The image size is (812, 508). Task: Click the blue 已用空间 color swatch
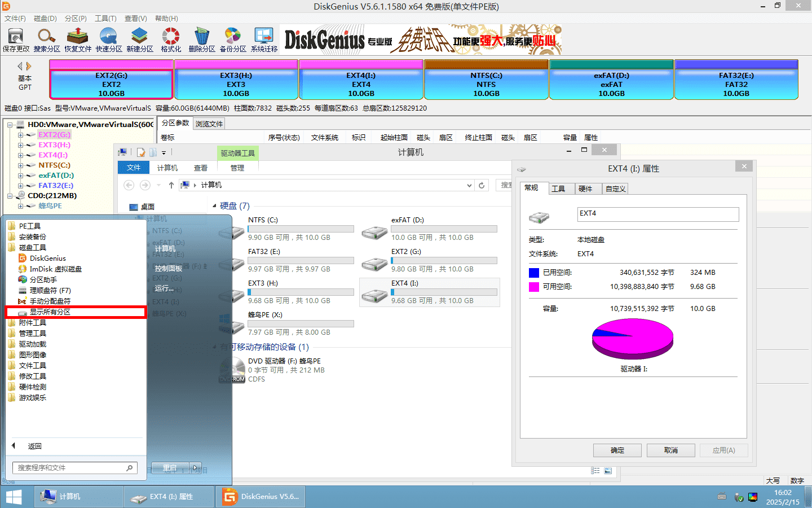point(534,273)
